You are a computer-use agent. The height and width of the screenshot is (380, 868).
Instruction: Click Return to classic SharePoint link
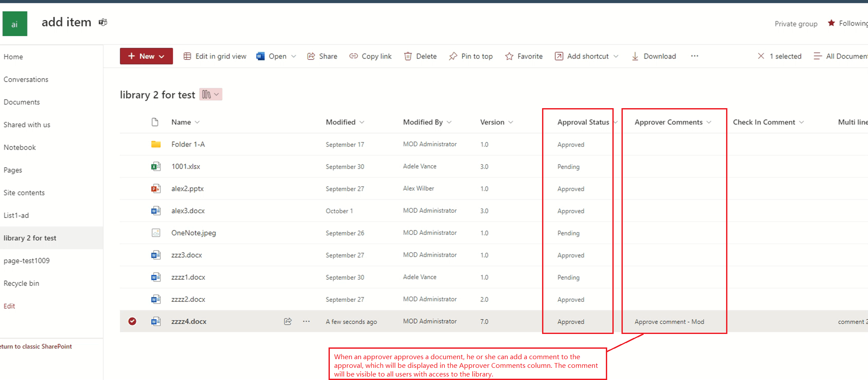point(36,346)
